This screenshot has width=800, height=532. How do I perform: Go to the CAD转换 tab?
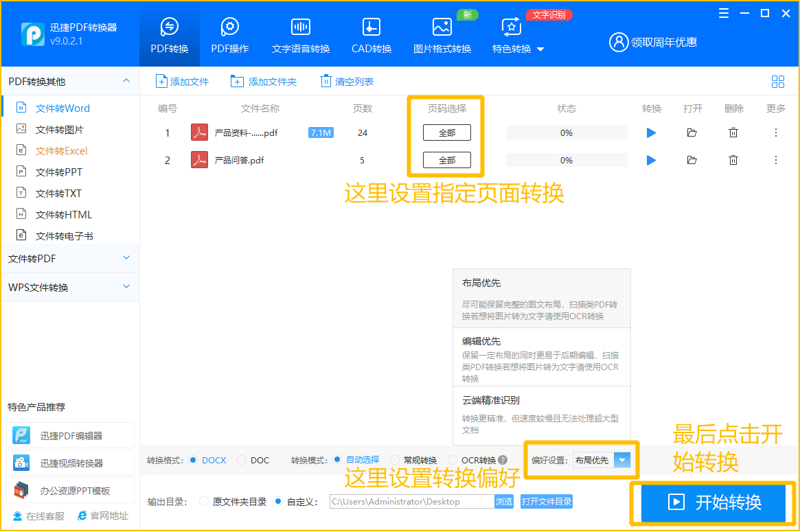371,36
